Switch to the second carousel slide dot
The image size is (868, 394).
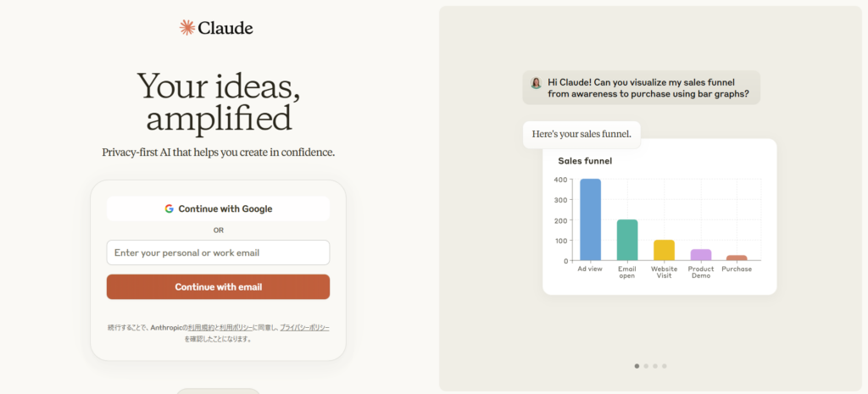pyautogui.click(x=646, y=366)
